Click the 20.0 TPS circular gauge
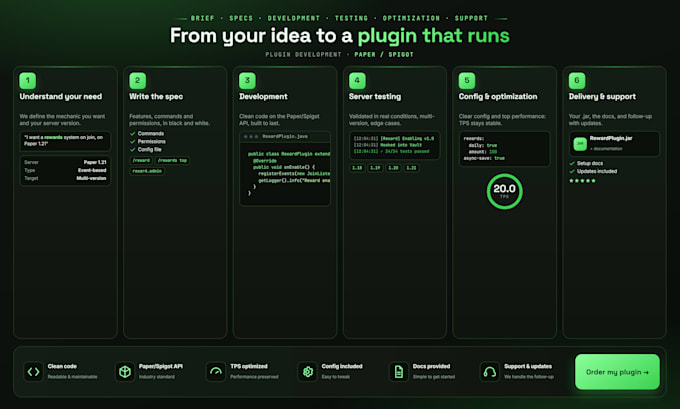This screenshot has height=409, width=680. (504, 191)
